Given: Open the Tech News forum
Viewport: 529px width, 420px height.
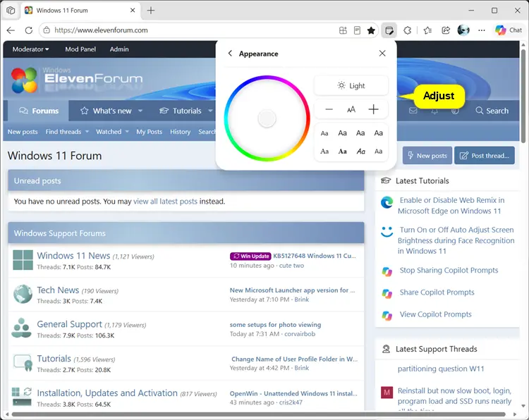Looking at the screenshot, I should pyautogui.click(x=58, y=290).
